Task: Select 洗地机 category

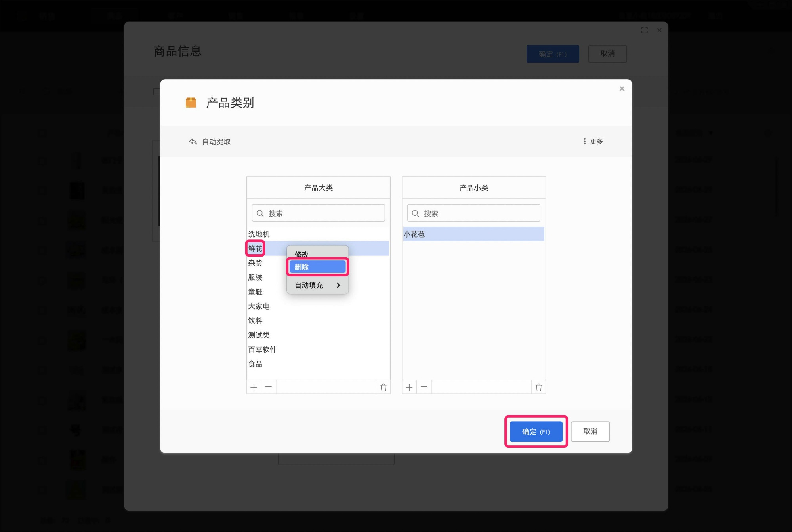Action: tap(318, 234)
